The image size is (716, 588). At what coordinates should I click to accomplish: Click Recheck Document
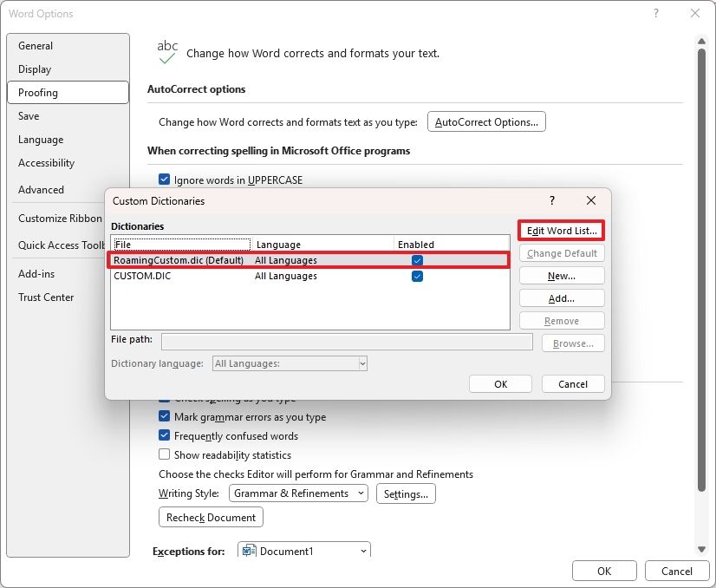click(x=210, y=517)
